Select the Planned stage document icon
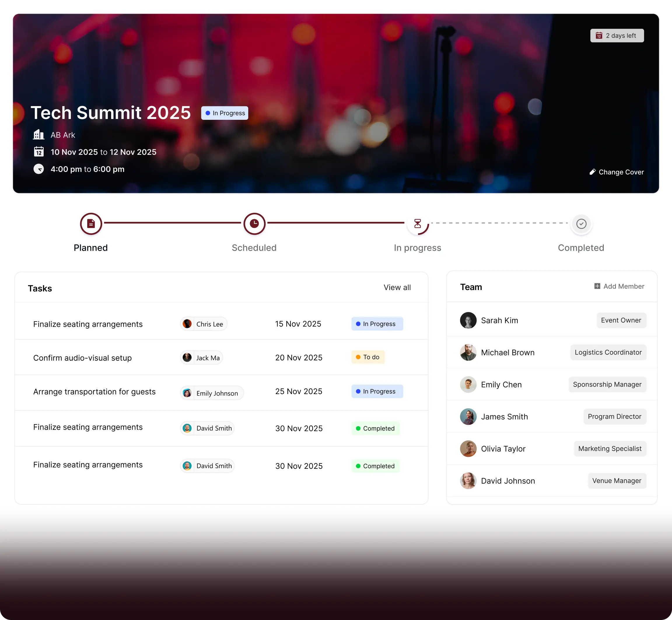Viewport: 672px width, 620px height. [91, 224]
